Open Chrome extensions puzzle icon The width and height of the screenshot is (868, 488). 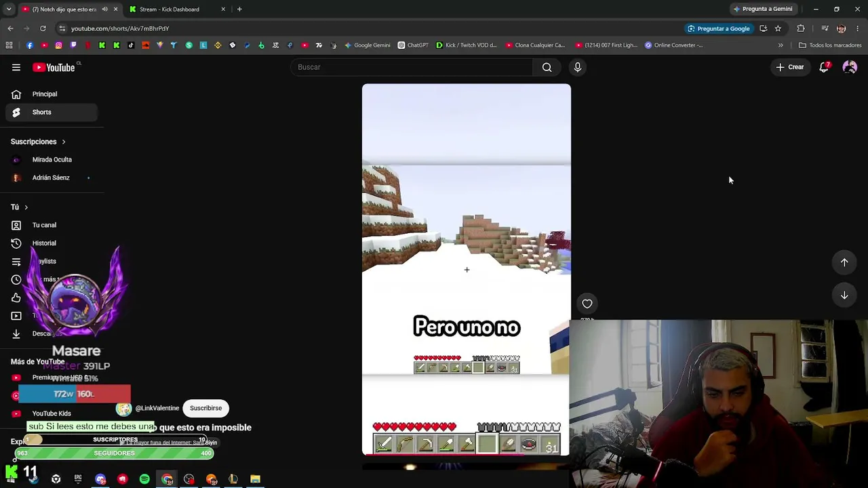[x=801, y=28]
